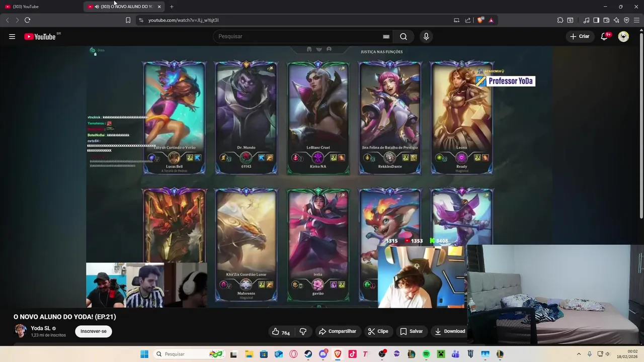Click Salvar to save the video
The width and height of the screenshot is (644, 362).
pyautogui.click(x=411, y=331)
